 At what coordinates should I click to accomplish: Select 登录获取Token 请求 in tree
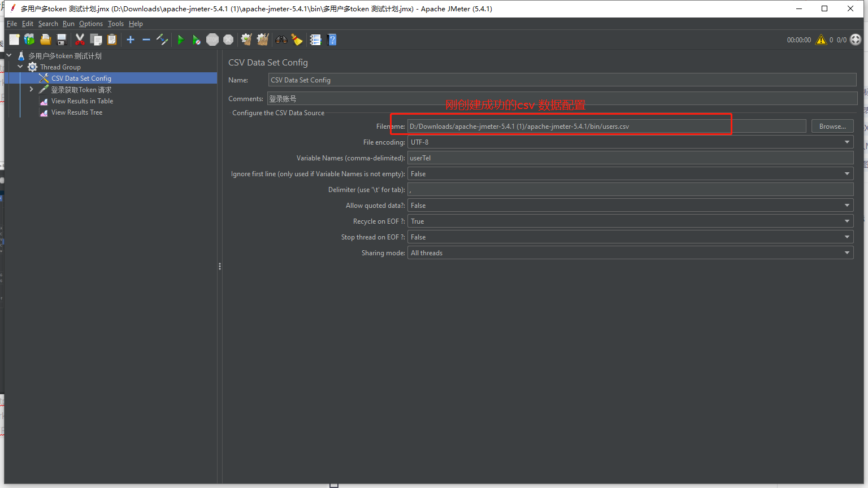coord(81,90)
